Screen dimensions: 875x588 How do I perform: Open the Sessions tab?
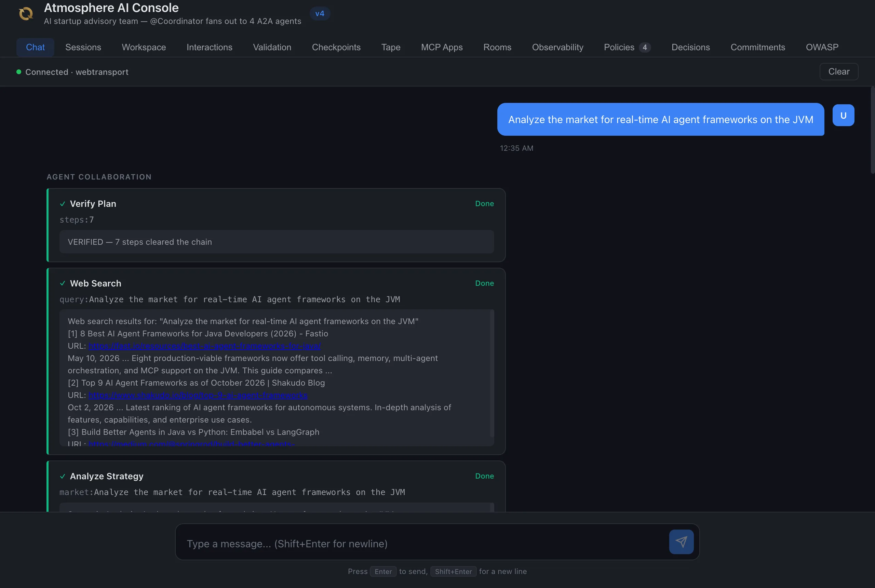(83, 47)
